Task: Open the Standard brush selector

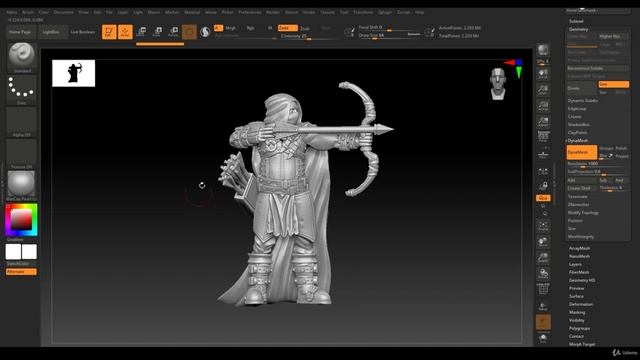Action: [22, 58]
